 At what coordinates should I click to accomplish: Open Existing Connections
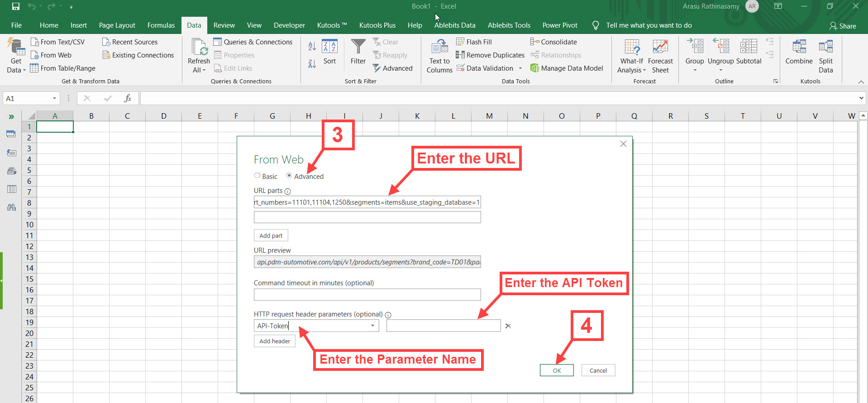pos(138,55)
